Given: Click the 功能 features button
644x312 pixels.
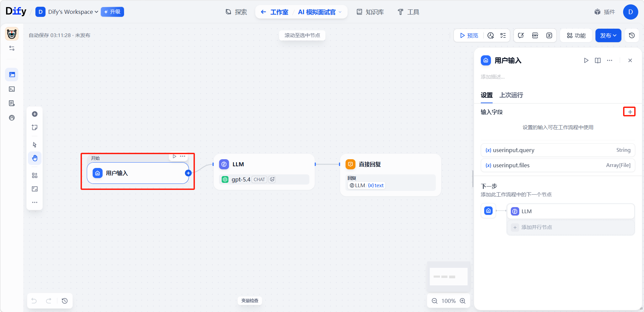Looking at the screenshot, I should point(576,35).
